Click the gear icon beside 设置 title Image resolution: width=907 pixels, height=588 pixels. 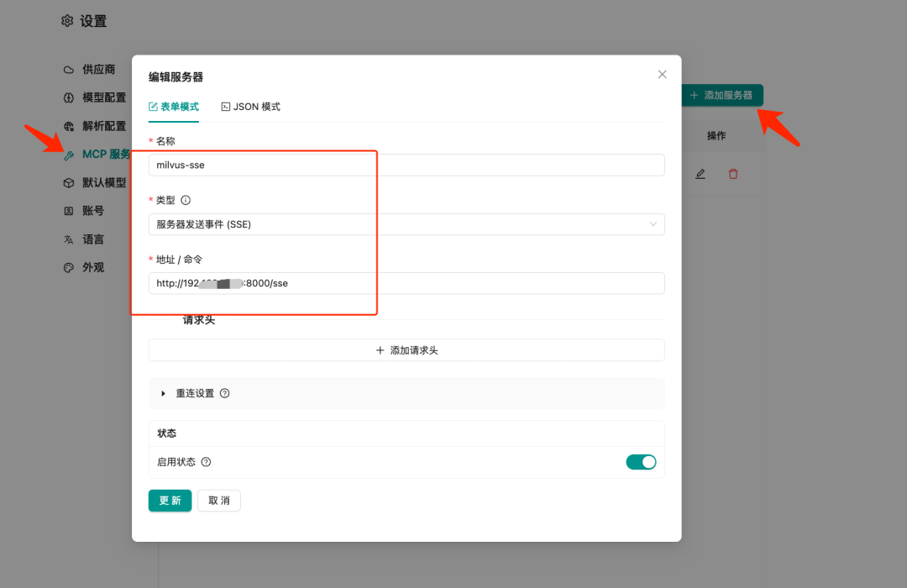68,21
